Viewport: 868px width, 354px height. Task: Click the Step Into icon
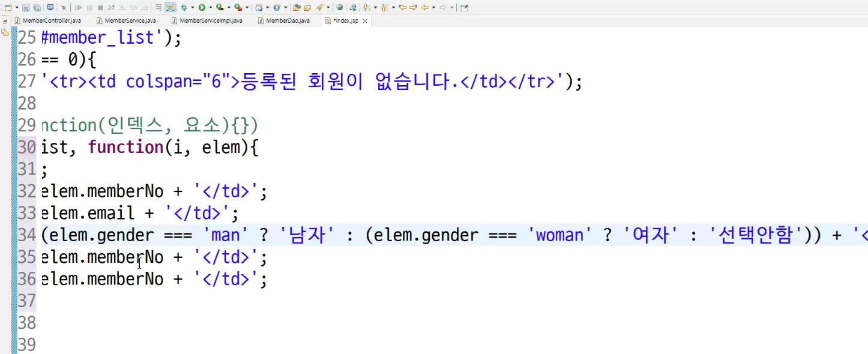122,8
